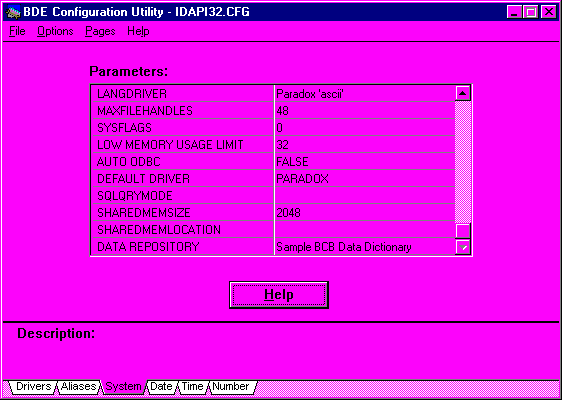
Task: Switch to the Date tab
Action: tap(161, 387)
